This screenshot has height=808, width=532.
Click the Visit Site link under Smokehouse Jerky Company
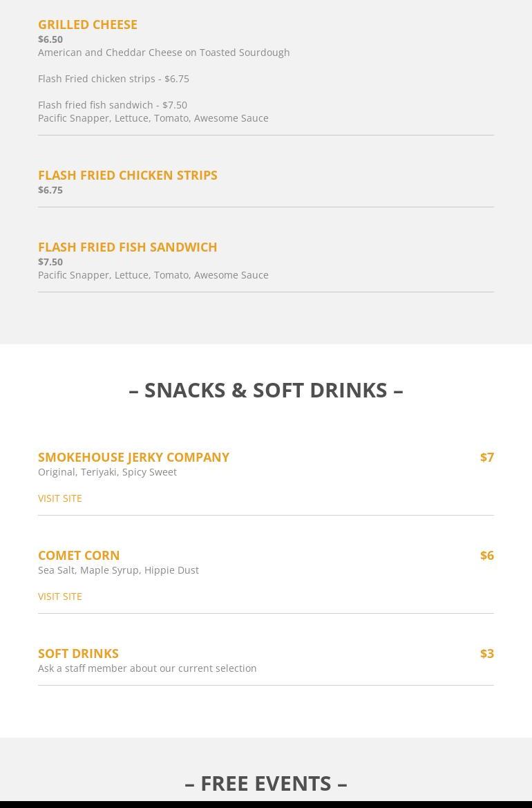click(59, 498)
